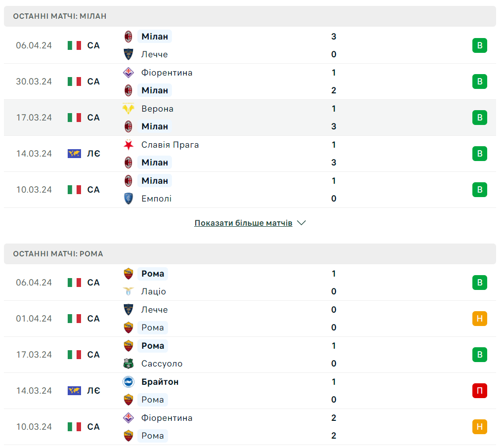This screenshot has width=503, height=448.
Task: Click the Verona club logo
Action: coord(128,109)
